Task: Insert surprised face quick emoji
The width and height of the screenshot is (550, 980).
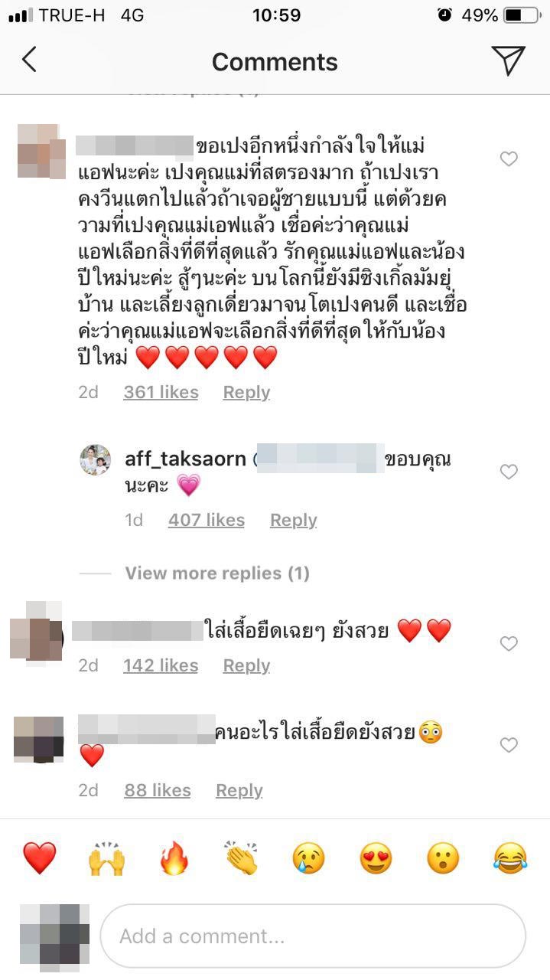Action: point(443,857)
